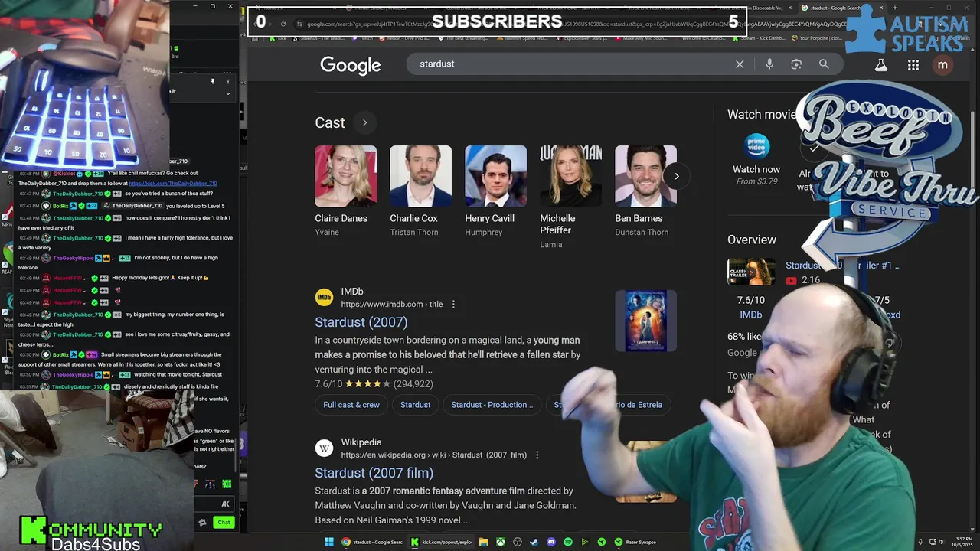
Task: Open Discord from the taskbar
Action: pos(551,542)
